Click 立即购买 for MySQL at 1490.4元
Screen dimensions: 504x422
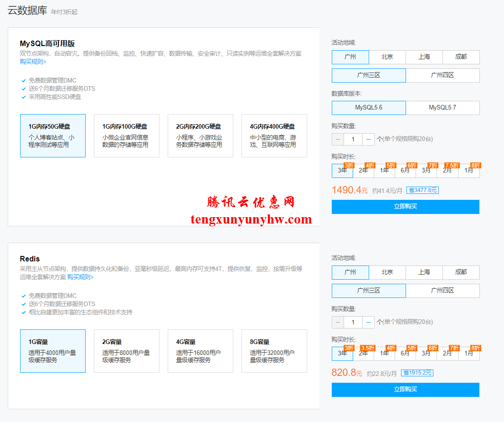[x=406, y=207]
